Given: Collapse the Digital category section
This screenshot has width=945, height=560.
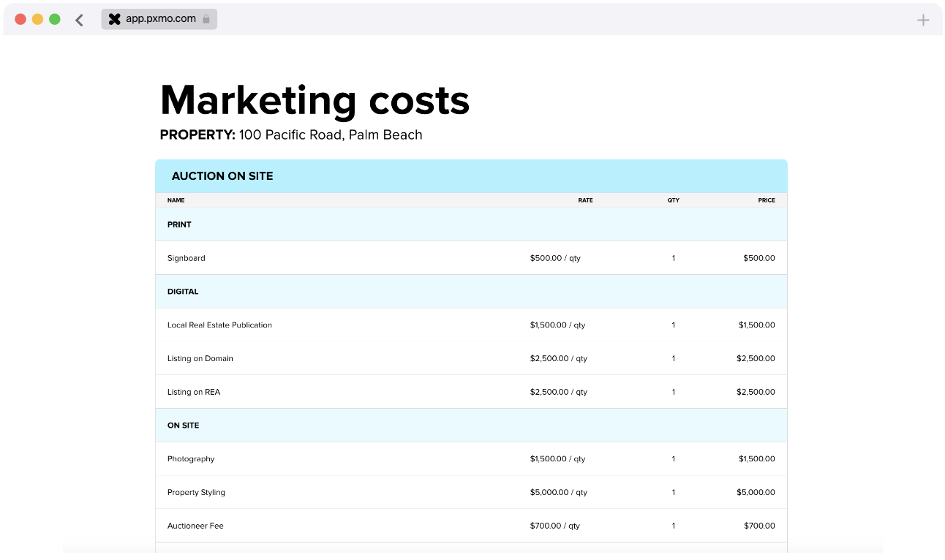Looking at the screenshot, I should point(183,292).
